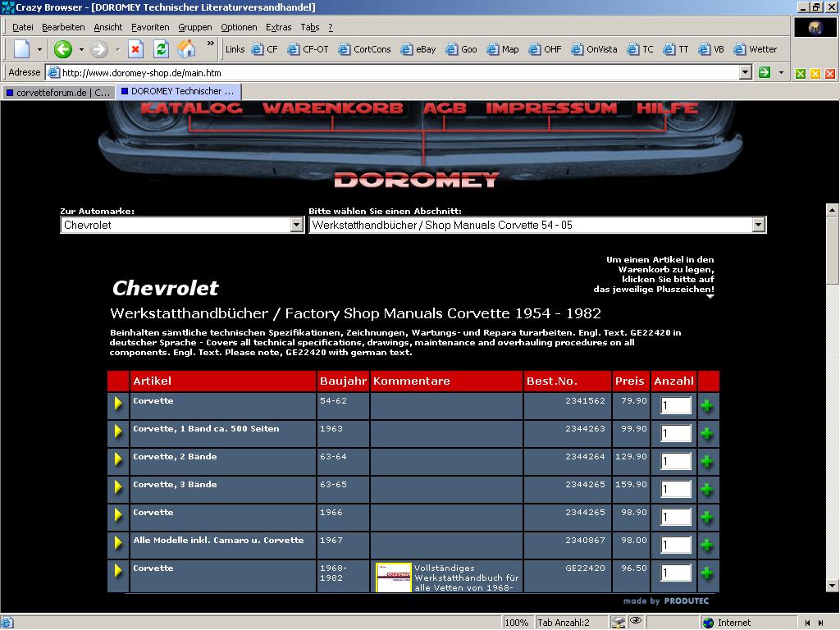This screenshot has width=840, height=630.
Task: Click yellow arrow for Alle Modelle 1967 row
Action: [x=118, y=543]
